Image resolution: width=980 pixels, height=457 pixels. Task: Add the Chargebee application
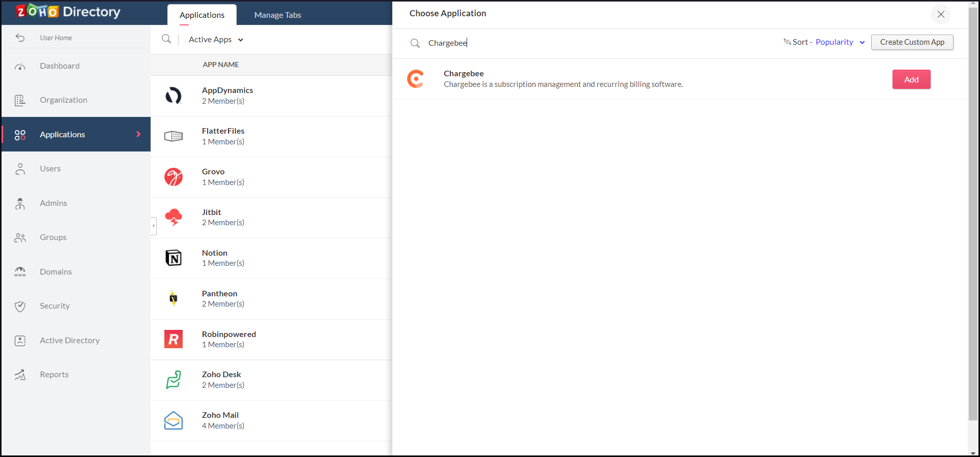pos(911,79)
